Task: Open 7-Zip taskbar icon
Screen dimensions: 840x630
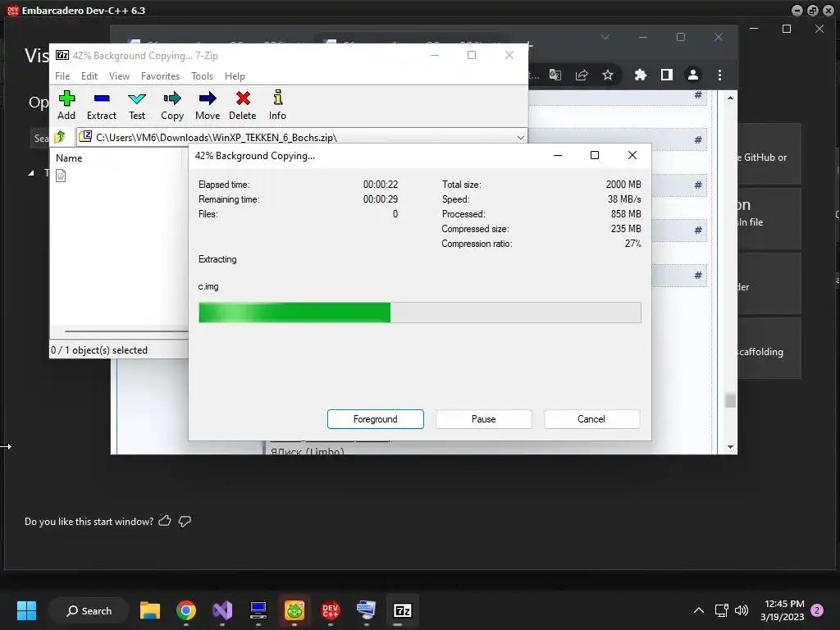Action: click(402, 610)
